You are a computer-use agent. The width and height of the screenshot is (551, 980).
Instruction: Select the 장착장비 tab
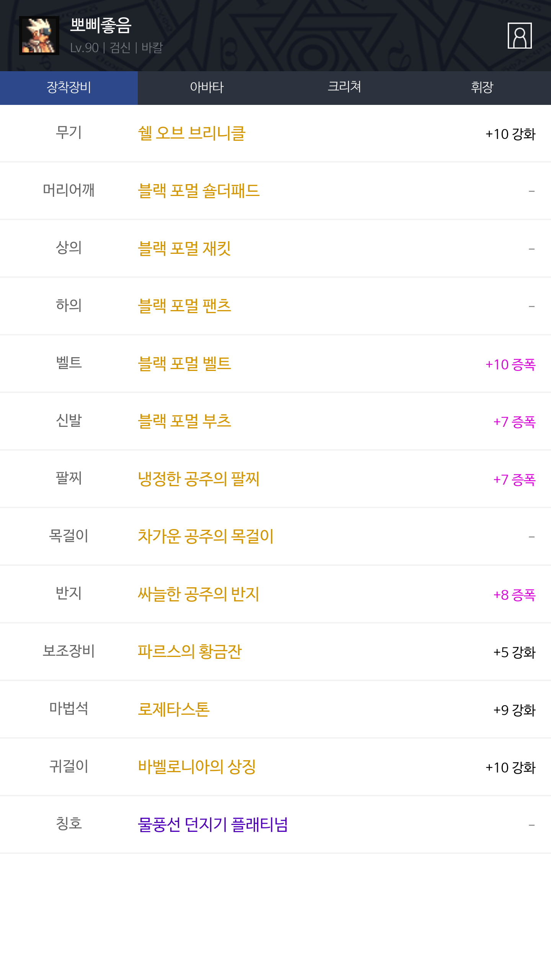pos(69,88)
